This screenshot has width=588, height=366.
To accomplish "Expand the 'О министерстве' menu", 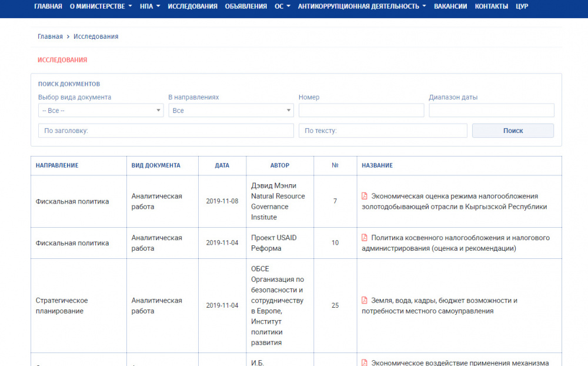I will click(x=101, y=6).
